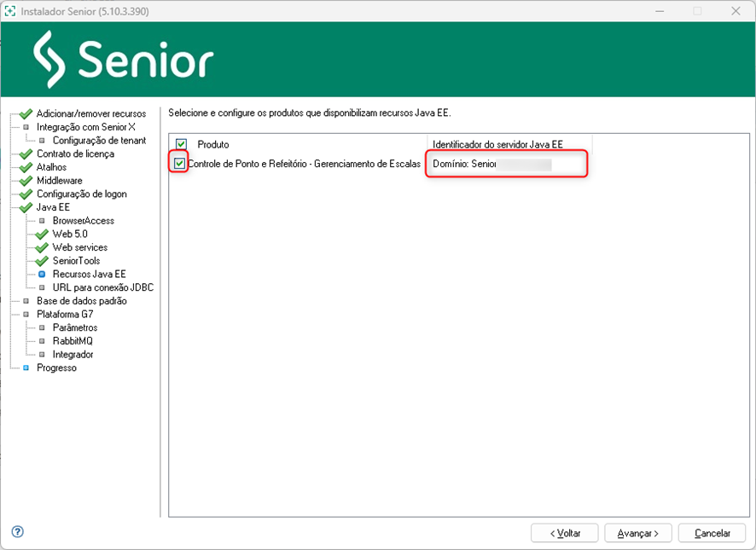Click product name Controle de Ponto e Refeitório
The width and height of the screenshot is (756, 550).
tap(304, 164)
